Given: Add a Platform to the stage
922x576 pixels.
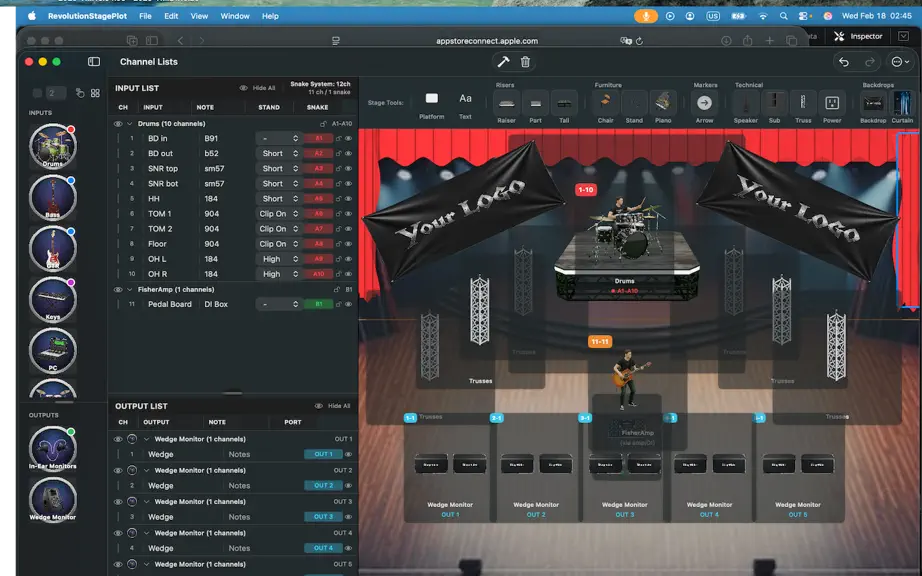Looking at the screenshot, I should point(432,104).
